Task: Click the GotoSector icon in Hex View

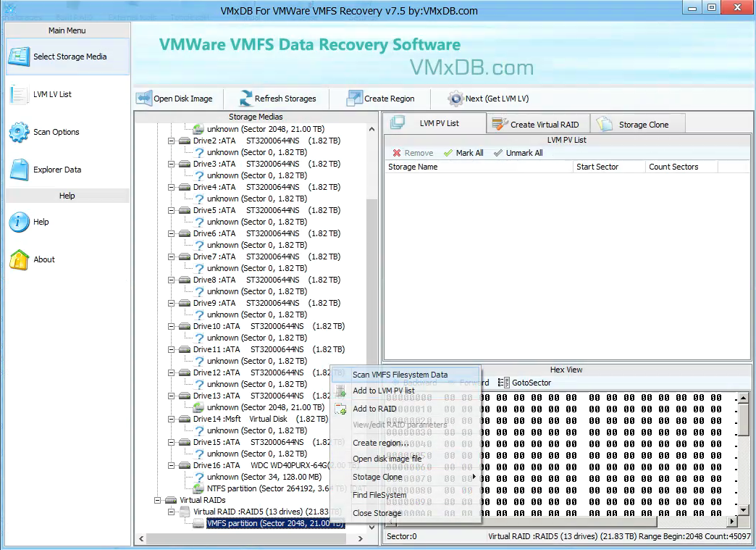Action: pyautogui.click(x=503, y=383)
